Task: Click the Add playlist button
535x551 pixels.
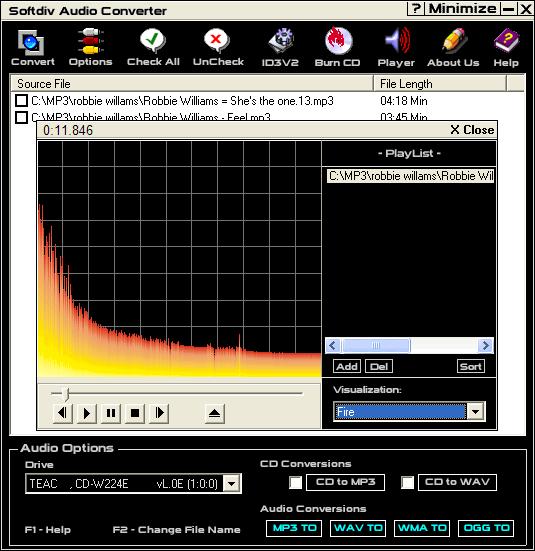Action: (x=347, y=367)
